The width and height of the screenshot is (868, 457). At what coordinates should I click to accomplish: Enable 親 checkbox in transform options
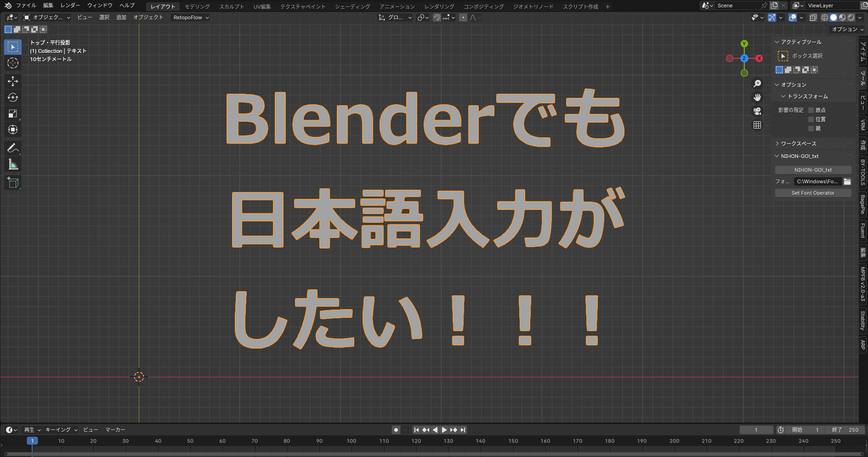click(x=811, y=129)
